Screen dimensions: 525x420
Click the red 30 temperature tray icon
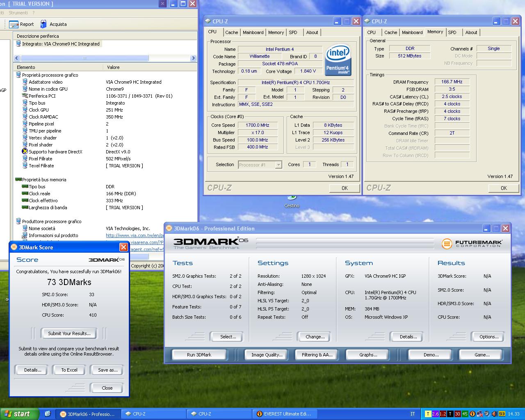click(457, 414)
